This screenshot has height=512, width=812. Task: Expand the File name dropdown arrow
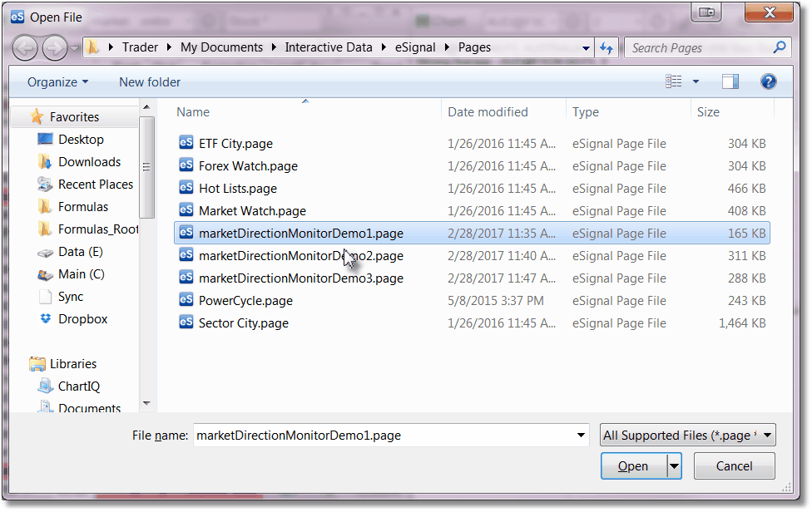click(581, 436)
